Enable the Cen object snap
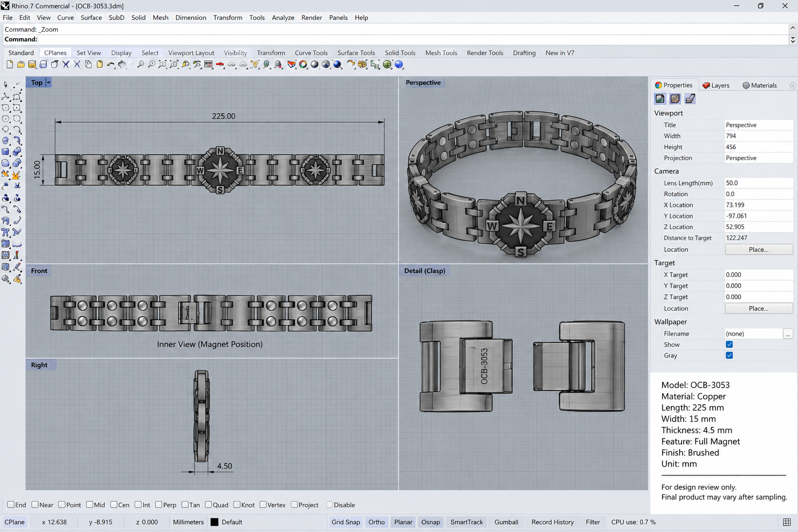Screen dimensions: 798x532 click(x=114, y=504)
